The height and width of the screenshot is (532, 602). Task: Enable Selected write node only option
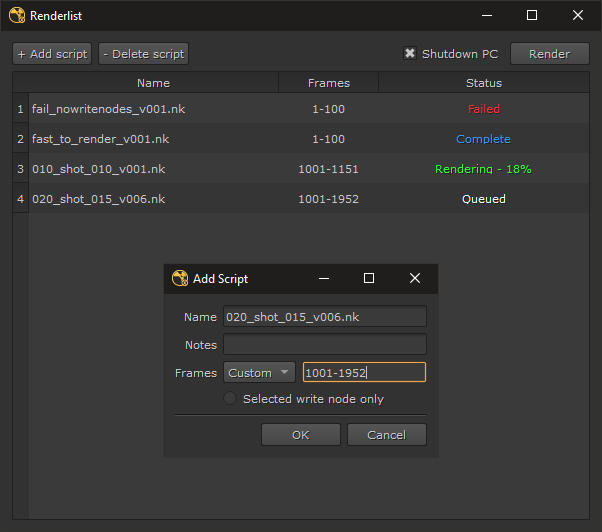click(x=230, y=399)
